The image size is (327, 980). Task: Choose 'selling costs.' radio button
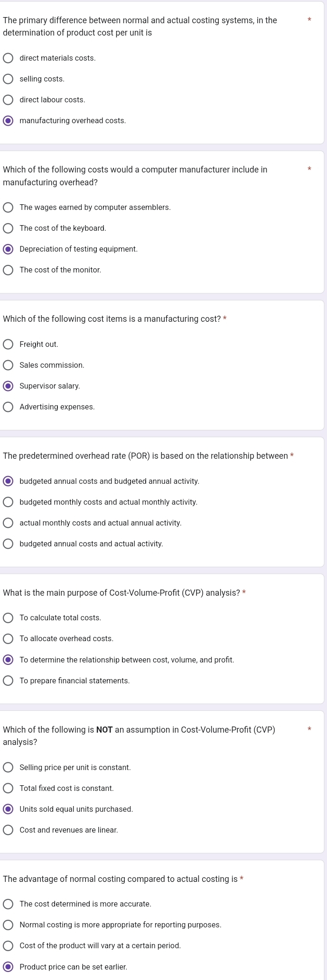click(8, 79)
